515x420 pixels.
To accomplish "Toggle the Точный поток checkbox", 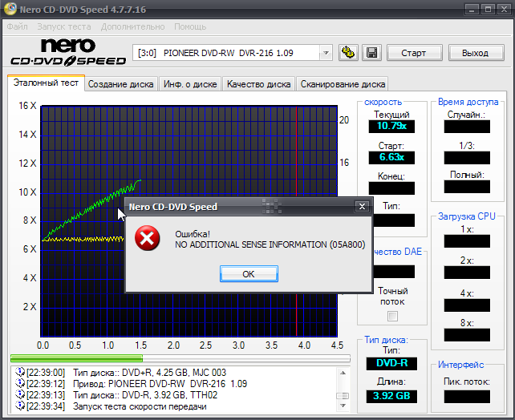I will coord(392,316).
